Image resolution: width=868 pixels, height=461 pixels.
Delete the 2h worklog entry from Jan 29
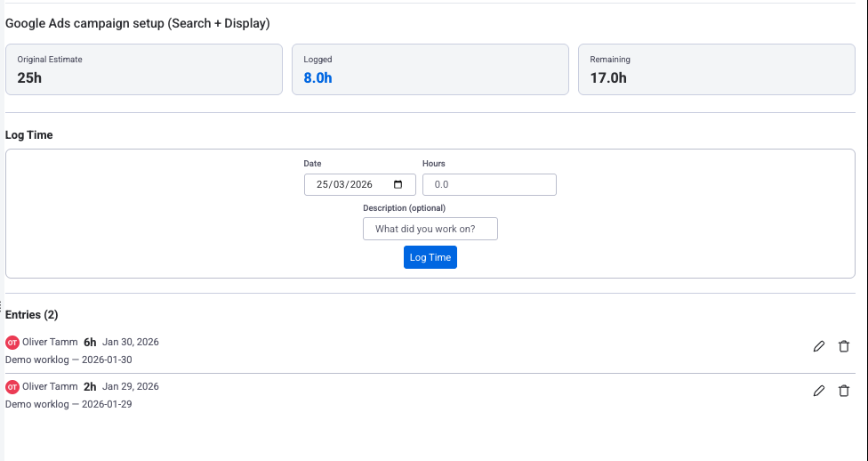(844, 390)
